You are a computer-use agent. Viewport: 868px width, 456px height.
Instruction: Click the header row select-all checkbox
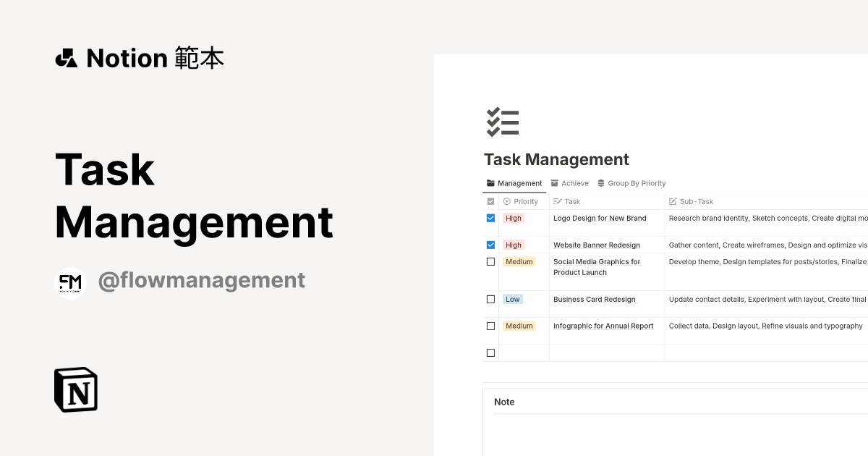490,201
